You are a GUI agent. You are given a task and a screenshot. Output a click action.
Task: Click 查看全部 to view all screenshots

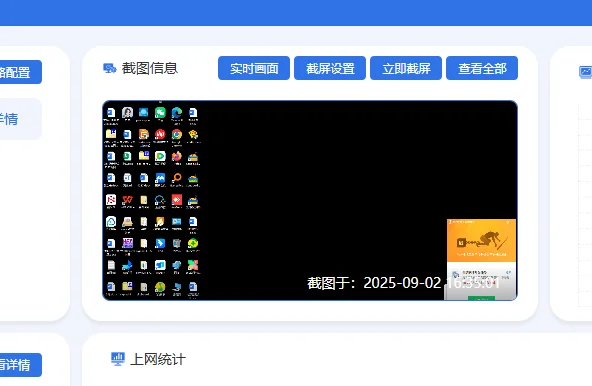click(482, 68)
